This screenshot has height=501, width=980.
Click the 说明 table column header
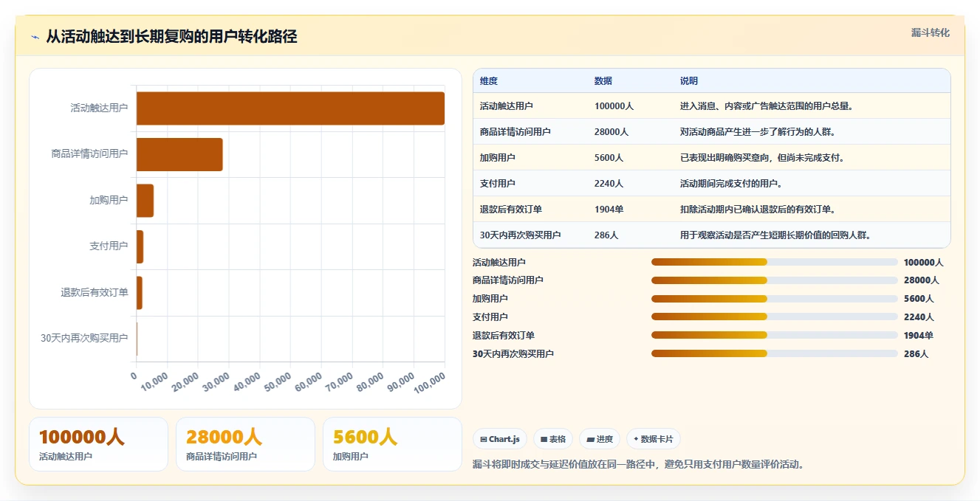(689, 81)
